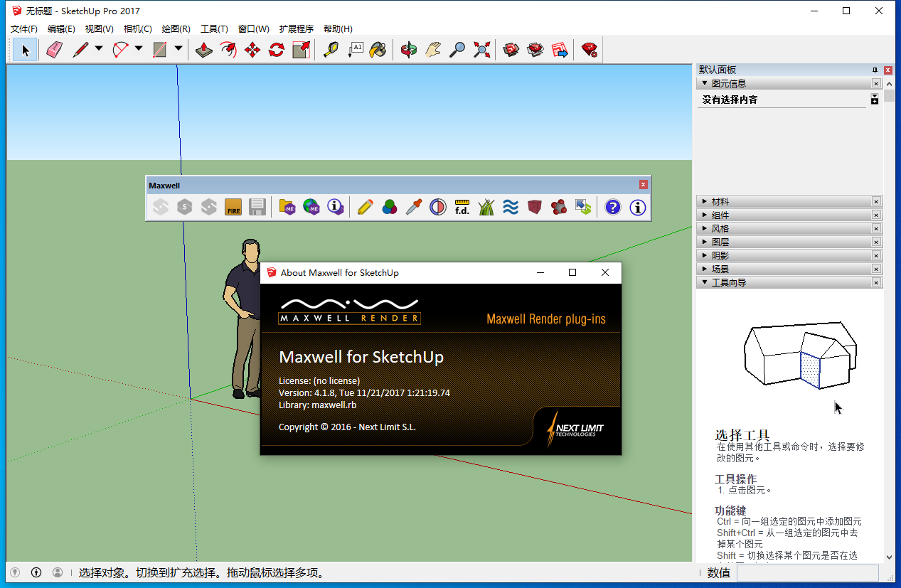This screenshot has width=901, height=588.
Task: Pick the Tape Measure tool
Action: click(x=331, y=50)
